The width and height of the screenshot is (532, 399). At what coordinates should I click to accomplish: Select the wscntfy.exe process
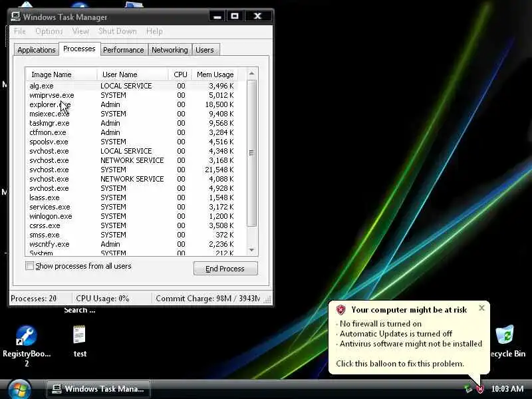(x=132, y=244)
